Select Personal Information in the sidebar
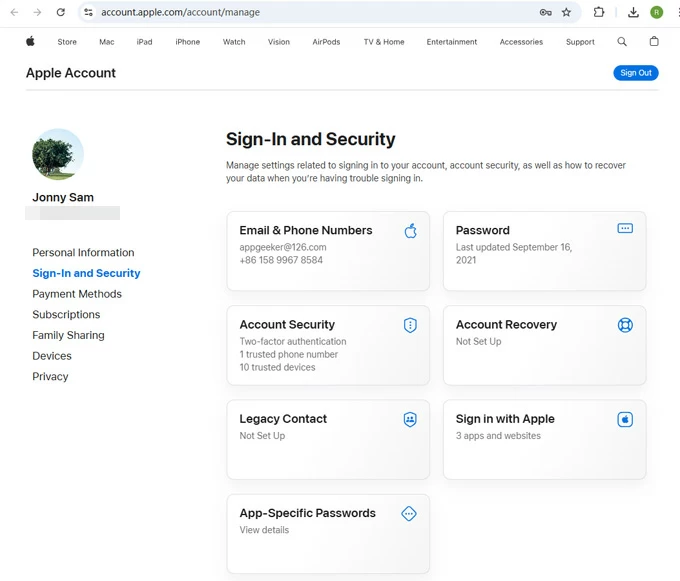Viewport: 680px width, 581px height. 83,253
